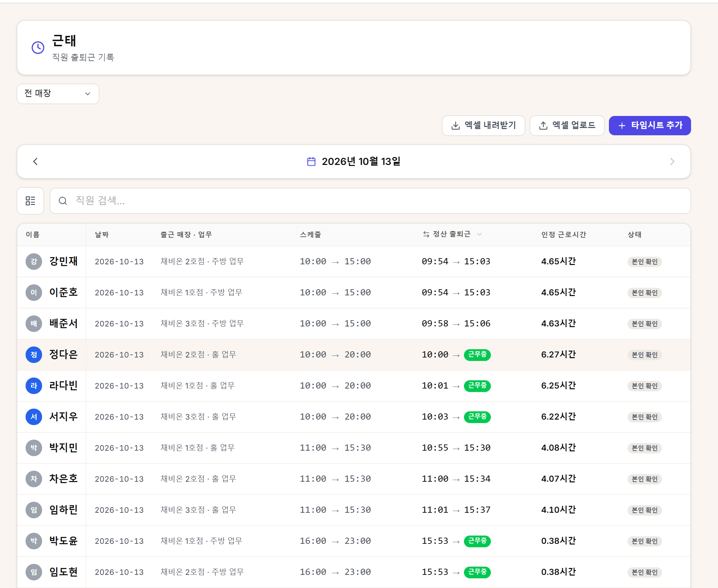Click 10:55 → 15:30 for 박지민
The height and width of the screenshot is (588, 718).
click(x=456, y=448)
